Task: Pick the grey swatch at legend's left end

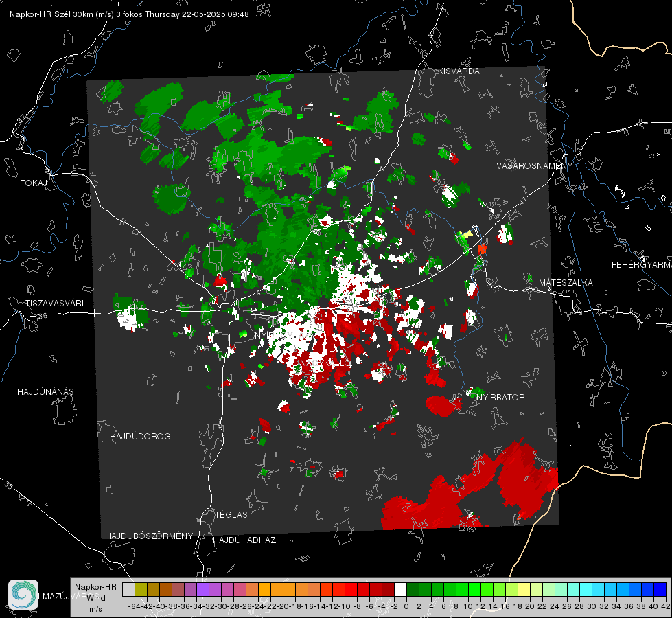Action: (128, 589)
